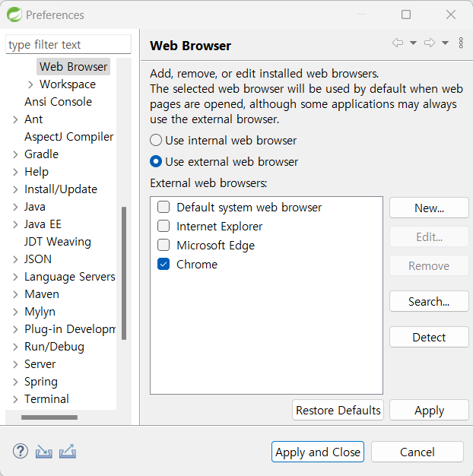Select Web Browser in the tree

73,66
